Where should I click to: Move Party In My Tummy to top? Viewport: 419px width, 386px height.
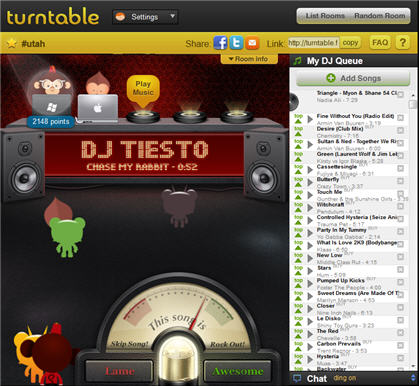pos(298,232)
